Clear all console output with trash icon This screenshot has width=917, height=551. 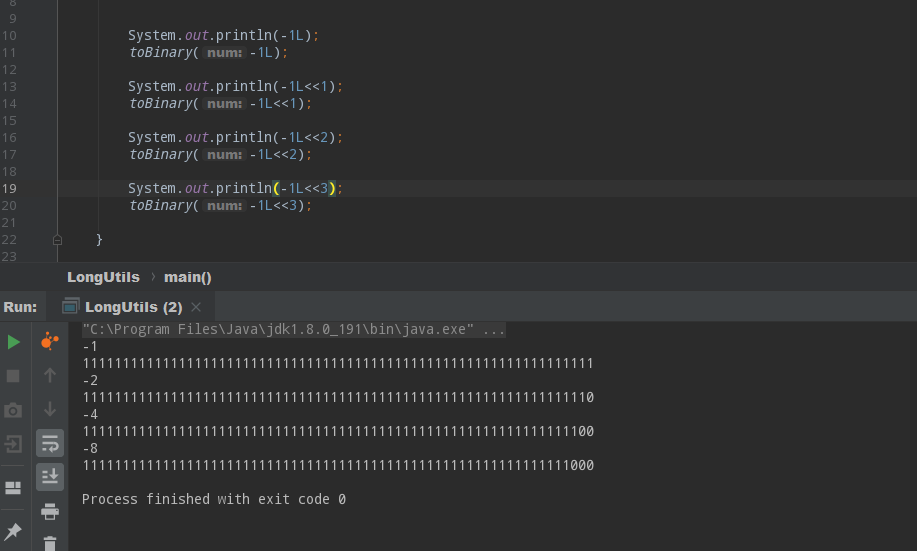pyautogui.click(x=49, y=543)
